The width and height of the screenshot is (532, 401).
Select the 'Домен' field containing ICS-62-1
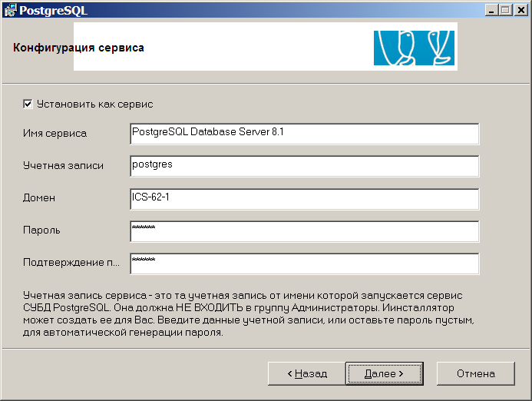click(304, 199)
